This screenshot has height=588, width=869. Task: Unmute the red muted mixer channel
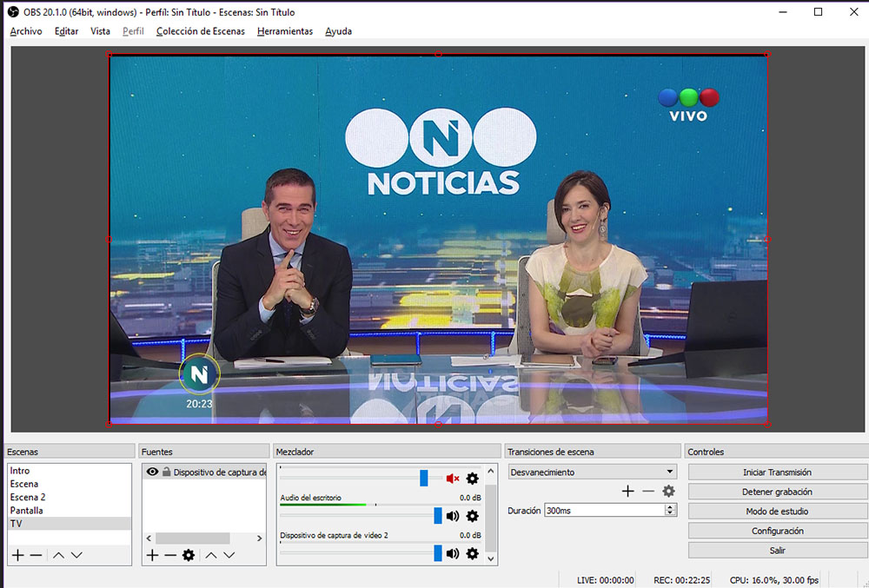453,479
